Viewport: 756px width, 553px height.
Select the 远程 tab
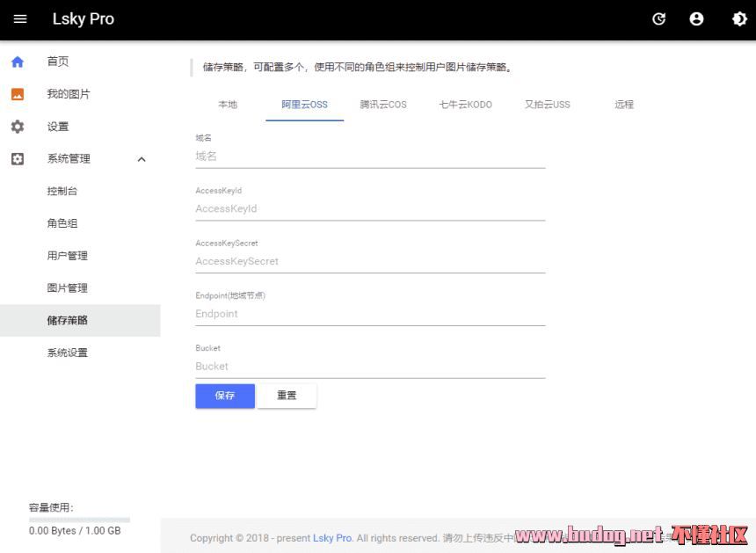[x=624, y=105]
